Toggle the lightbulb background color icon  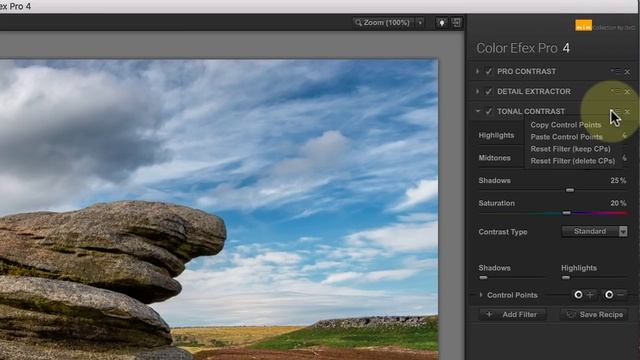click(442, 23)
